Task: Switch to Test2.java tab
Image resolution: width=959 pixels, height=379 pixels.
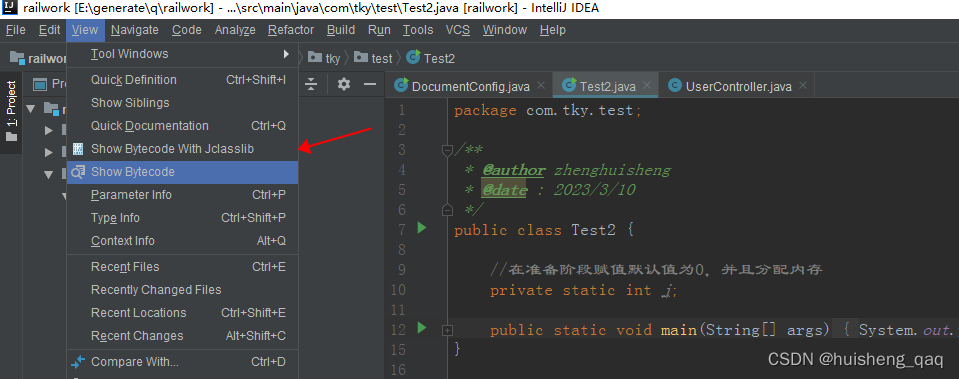Action: tap(605, 86)
